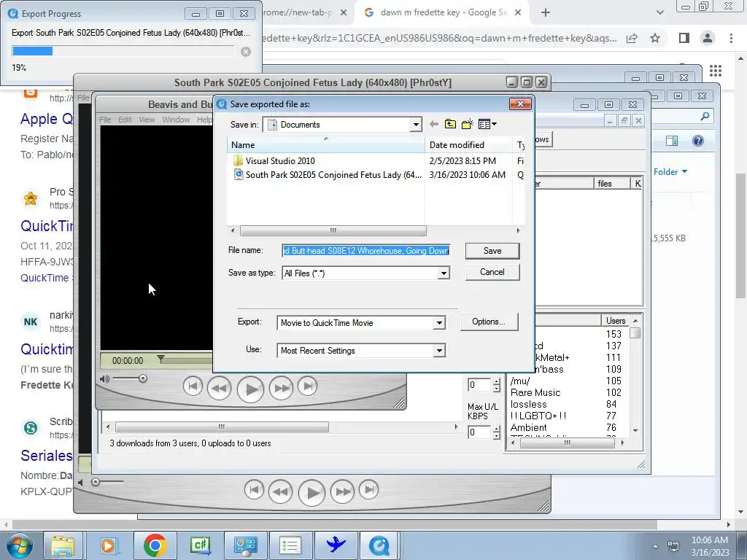Open the View menu icon in save dialog

487,124
